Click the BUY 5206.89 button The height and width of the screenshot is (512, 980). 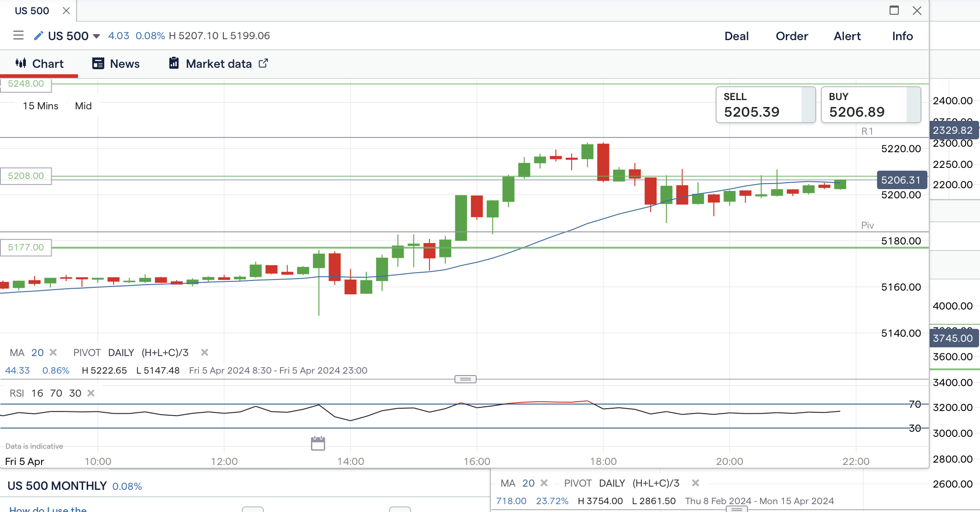point(871,105)
